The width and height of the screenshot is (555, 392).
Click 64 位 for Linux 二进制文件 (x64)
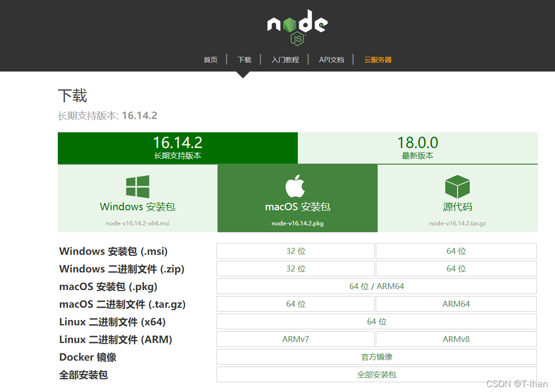[x=377, y=321]
